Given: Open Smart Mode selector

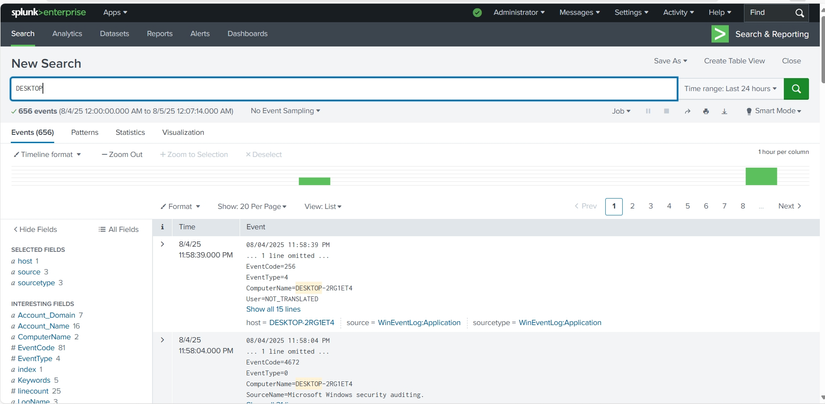Looking at the screenshot, I should tap(773, 111).
